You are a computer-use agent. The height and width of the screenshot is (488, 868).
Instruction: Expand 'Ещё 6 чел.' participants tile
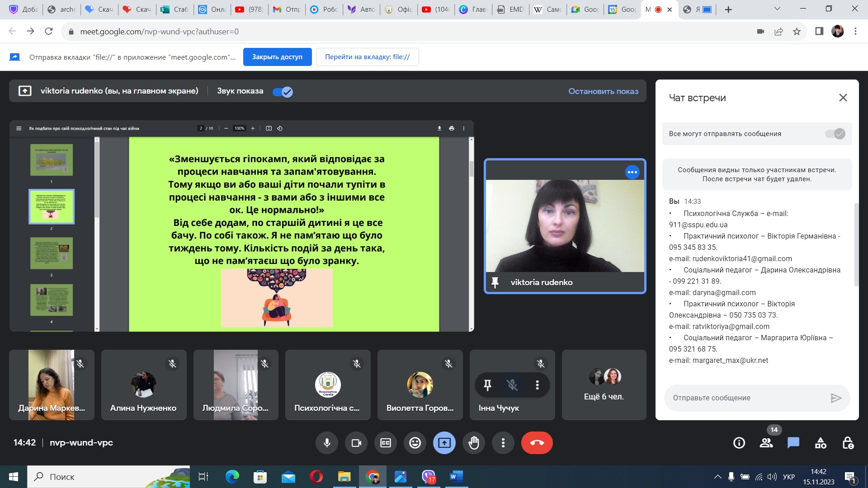click(604, 385)
